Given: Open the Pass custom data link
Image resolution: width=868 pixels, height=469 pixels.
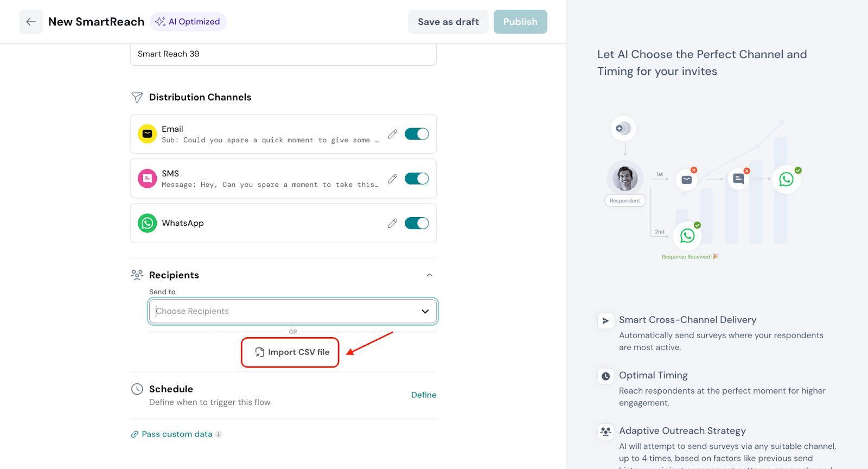Looking at the screenshot, I should click(x=177, y=434).
